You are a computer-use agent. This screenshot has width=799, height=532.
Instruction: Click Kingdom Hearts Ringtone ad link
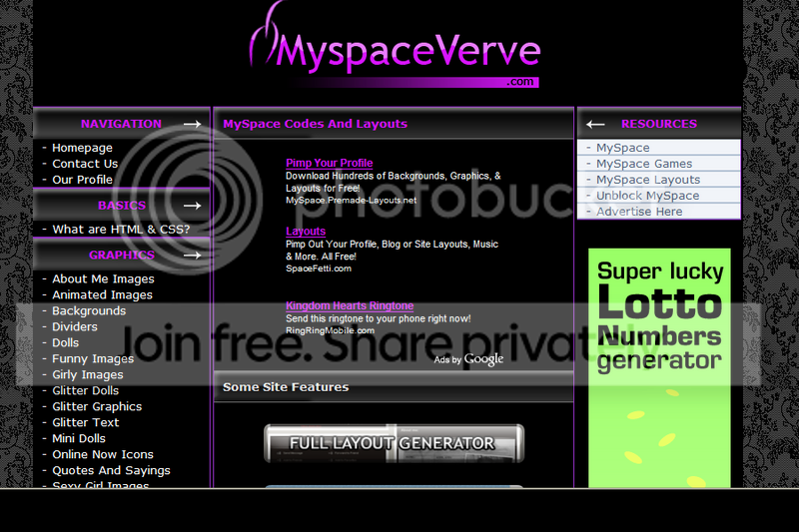350,305
